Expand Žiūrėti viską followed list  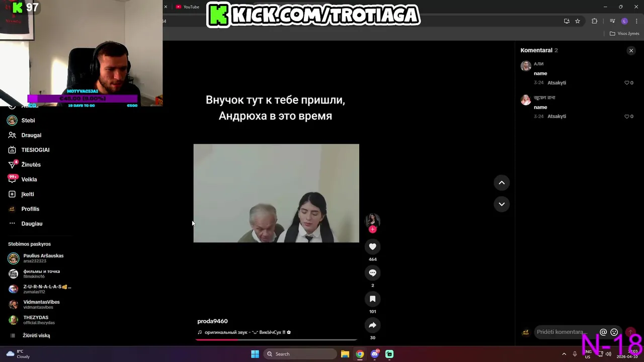point(36,335)
